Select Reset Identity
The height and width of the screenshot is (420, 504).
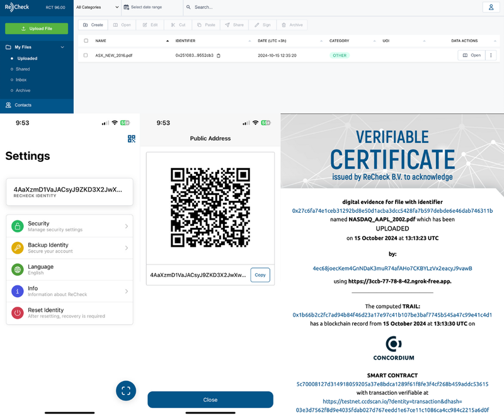click(69, 313)
